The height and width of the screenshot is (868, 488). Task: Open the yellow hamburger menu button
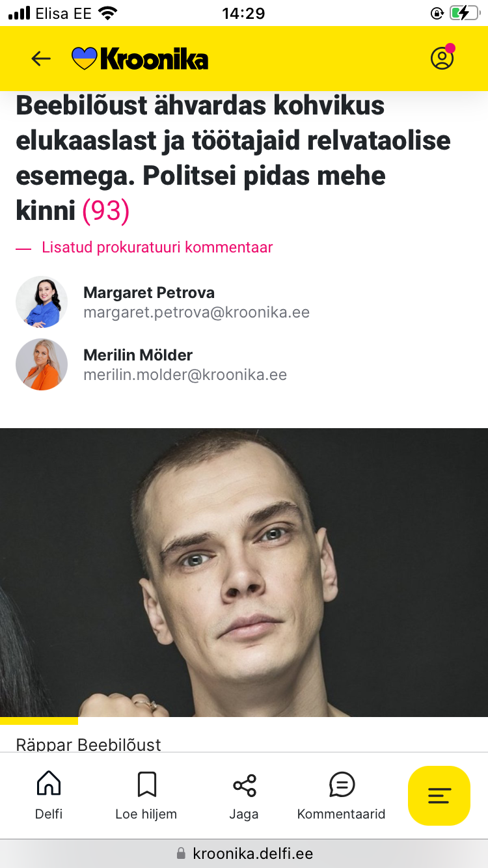439,796
